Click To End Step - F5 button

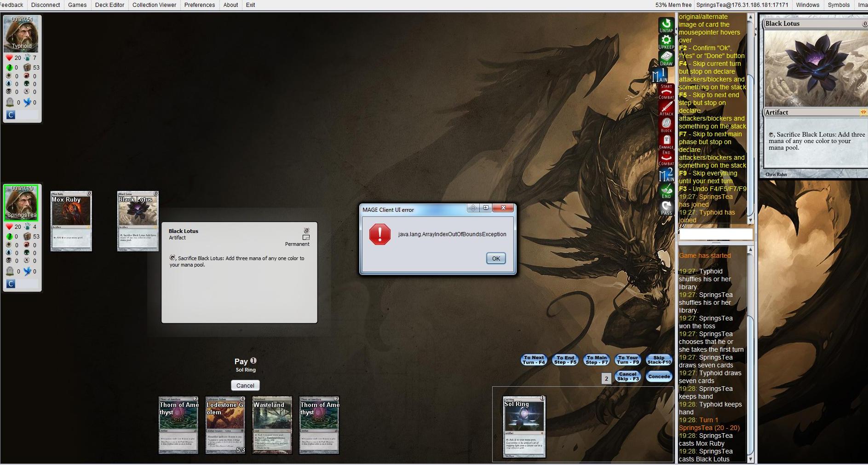(565, 360)
